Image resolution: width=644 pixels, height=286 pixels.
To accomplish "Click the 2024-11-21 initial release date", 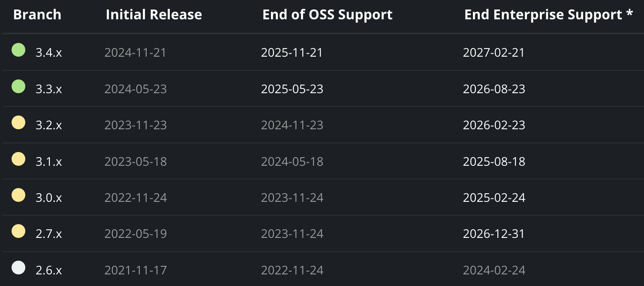I will (135, 52).
